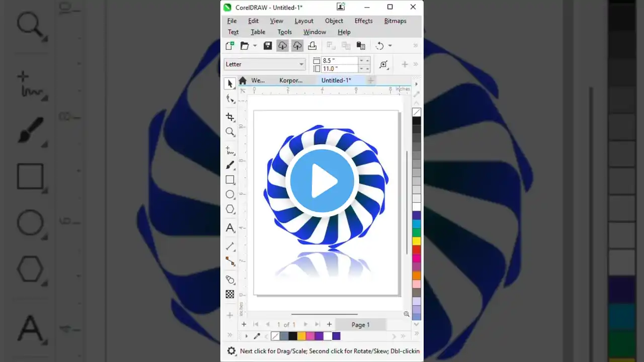Screen dimensions: 644x362
Task: Go to the last page arrow
Action: coord(317,325)
